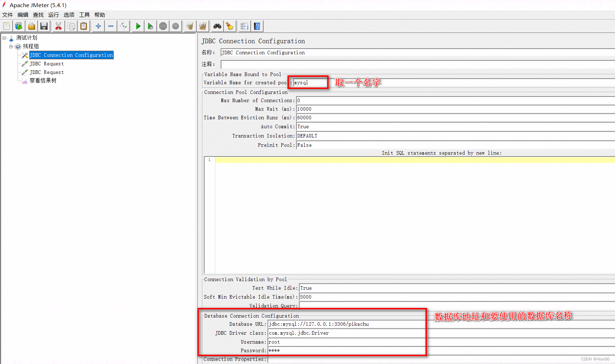The image size is (615, 364).
Task: Click the 注释 comment field
Action: tap(418, 64)
